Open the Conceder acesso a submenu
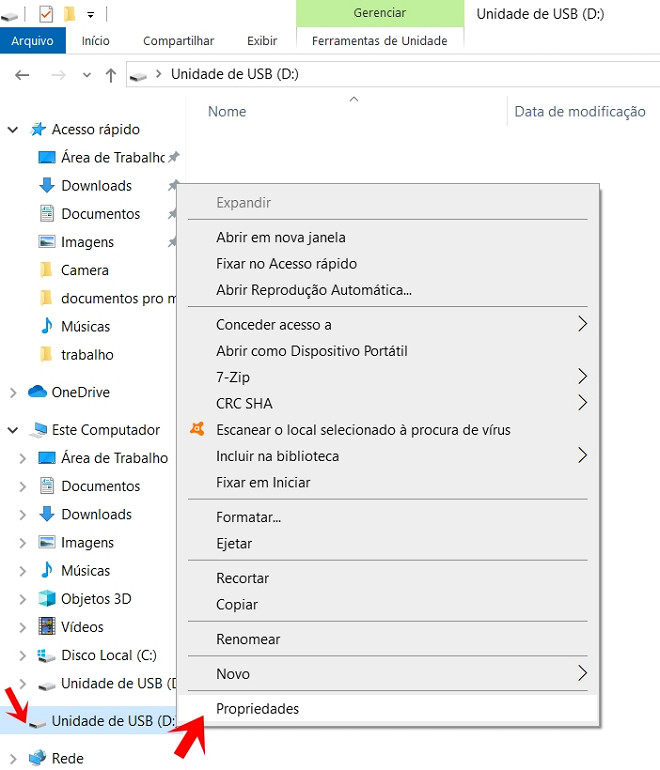660x770 pixels. pos(388,325)
